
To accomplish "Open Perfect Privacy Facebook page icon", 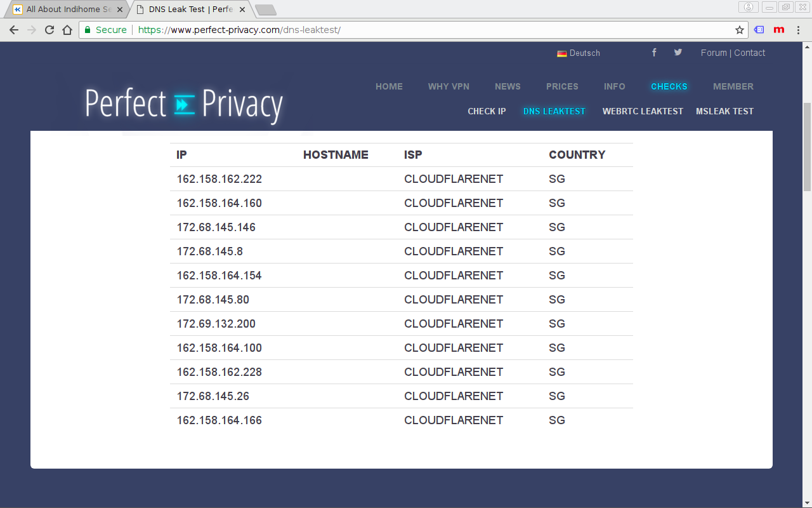I will click(x=654, y=53).
